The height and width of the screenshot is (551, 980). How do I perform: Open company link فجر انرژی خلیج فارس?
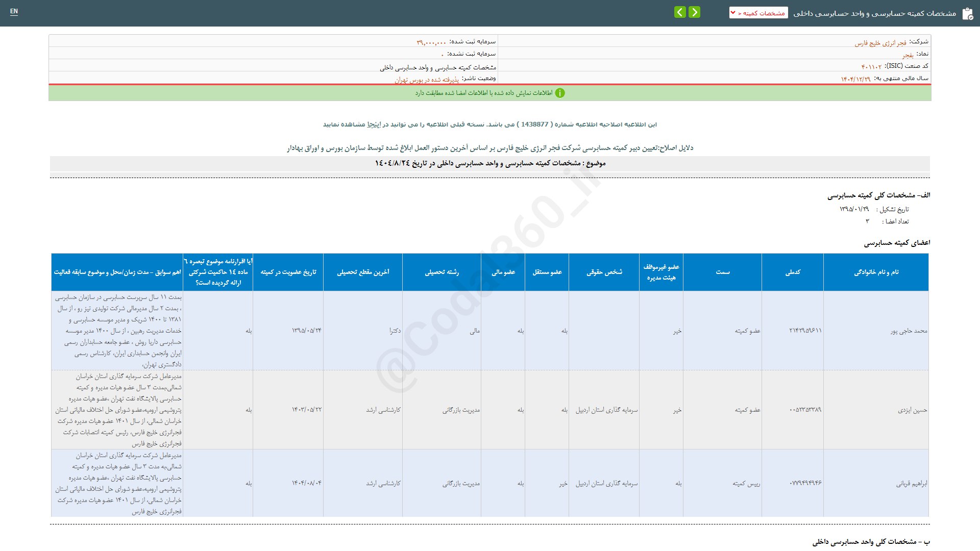point(880,43)
